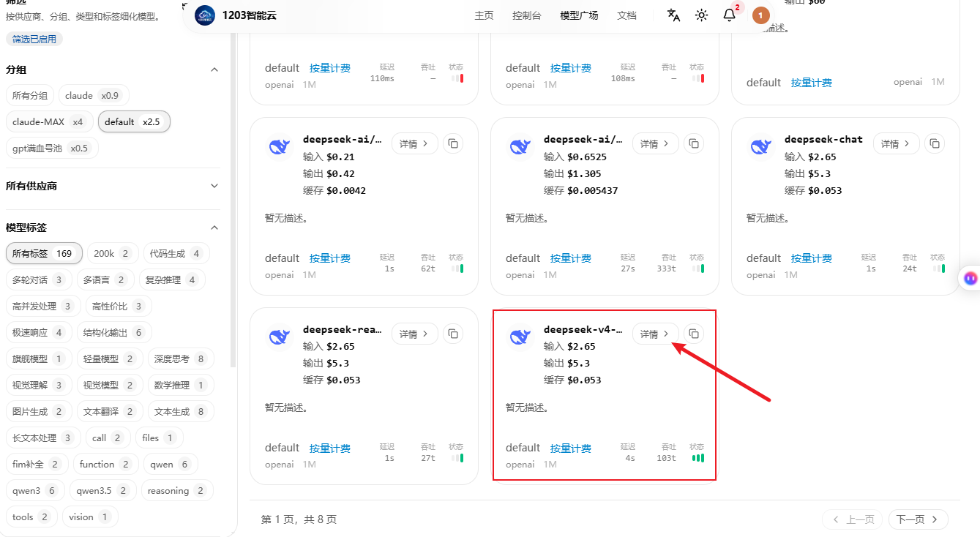Screen dimensions: 980x537
Task: Copy the deepseek-rea… model name
Action: (453, 334)
